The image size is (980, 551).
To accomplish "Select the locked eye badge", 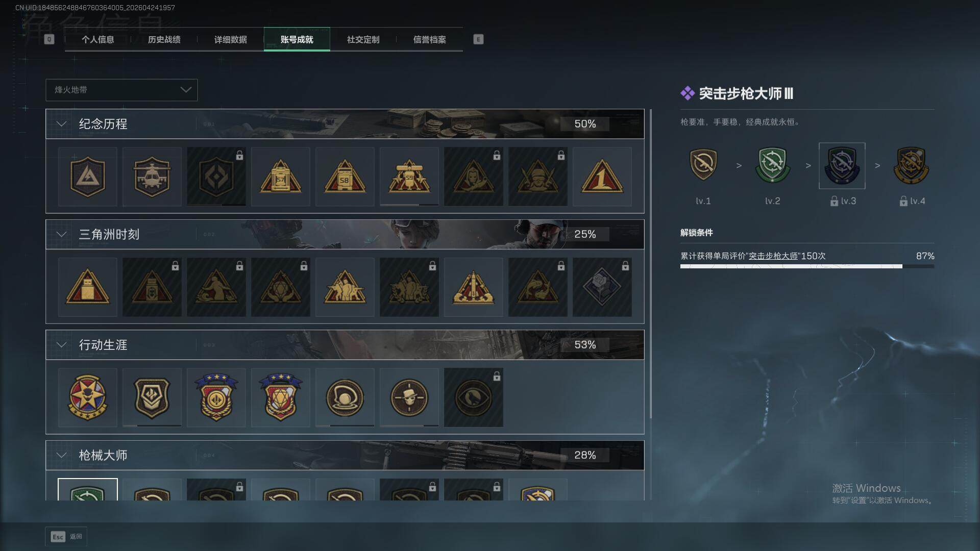I will 473,397.
